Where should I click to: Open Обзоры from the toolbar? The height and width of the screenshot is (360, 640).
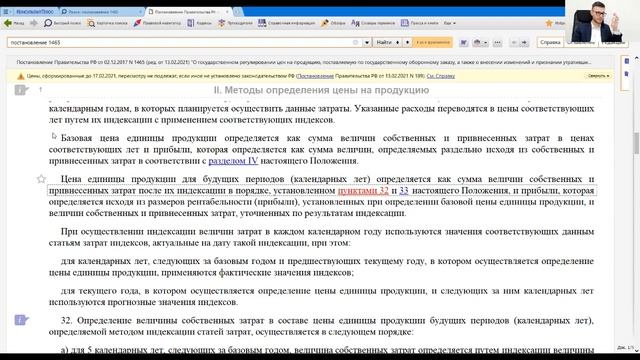(x=333, y=23)
